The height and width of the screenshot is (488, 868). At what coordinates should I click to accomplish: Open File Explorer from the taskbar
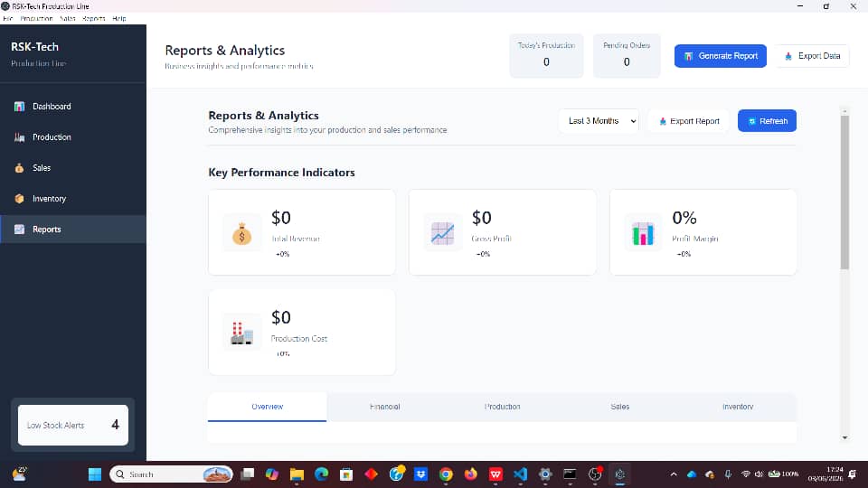(x=297, y=474)
